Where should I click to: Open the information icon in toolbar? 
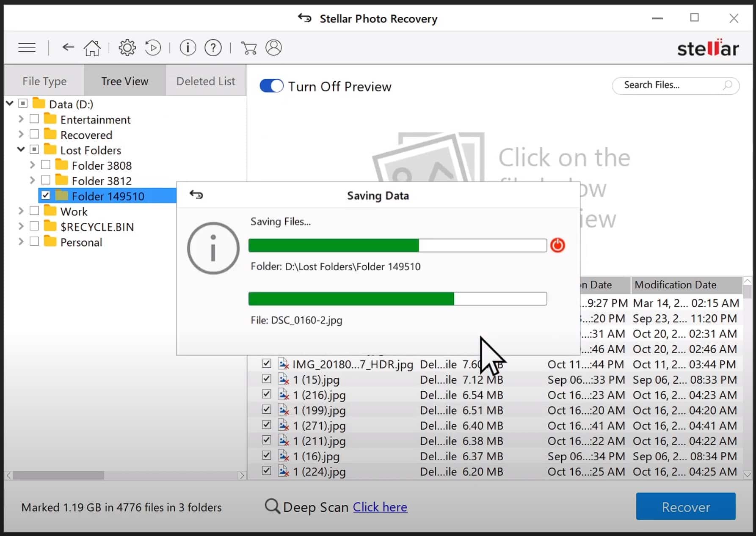pos(188,48)
